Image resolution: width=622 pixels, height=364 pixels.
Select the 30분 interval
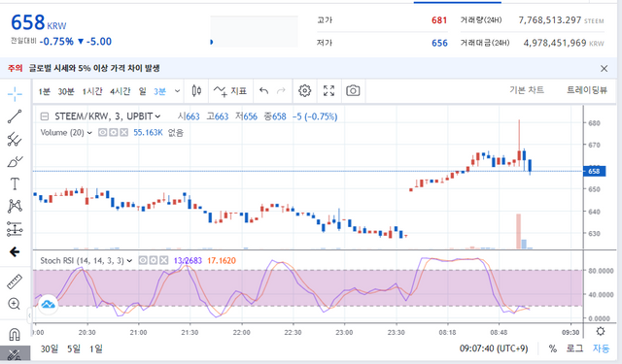(66, 91)
